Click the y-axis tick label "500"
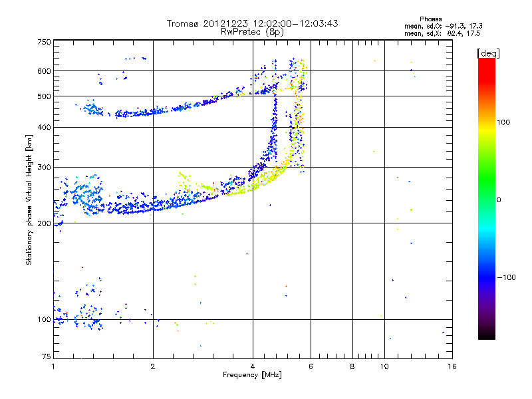This screenshot has height=399, width=532. [x=44, y=96]
